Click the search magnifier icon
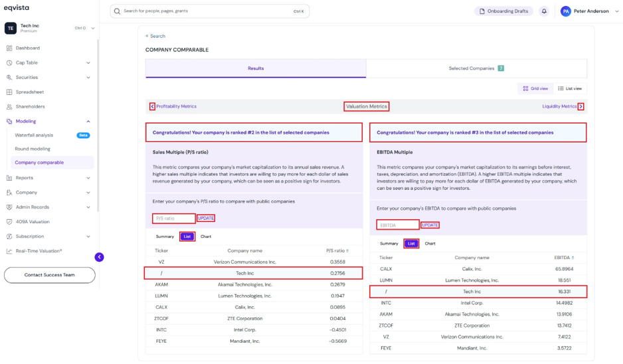Screen dimensions: 623x364 117,11
